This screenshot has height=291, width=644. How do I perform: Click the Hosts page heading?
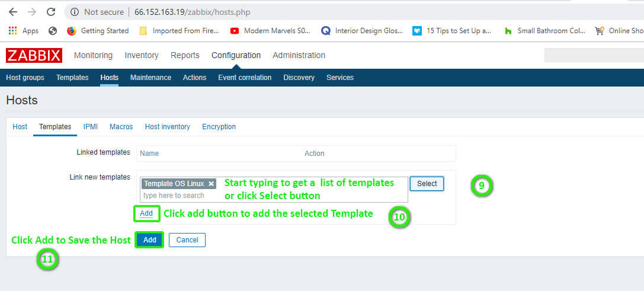(22, 100)
